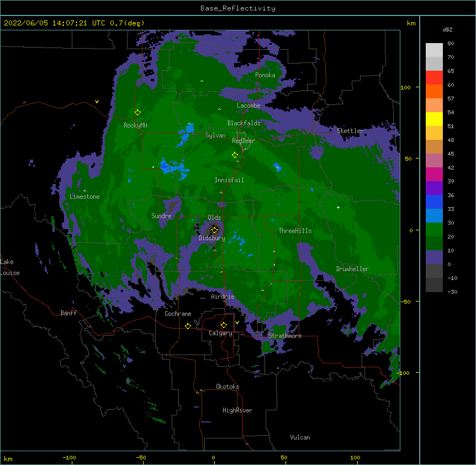
Task: Click the Cochrane label
Action: (178, 314)
